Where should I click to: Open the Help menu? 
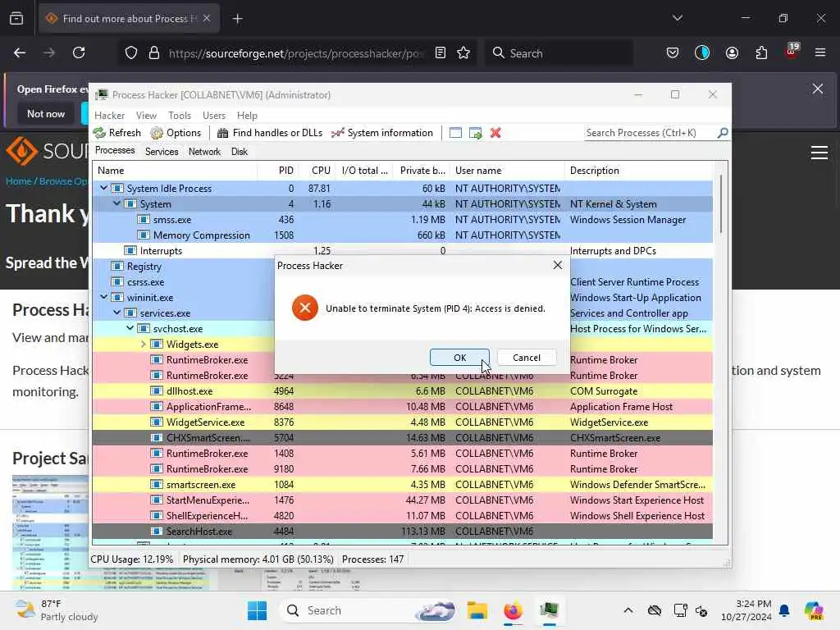pyautogui.click(x=247, y=115)
